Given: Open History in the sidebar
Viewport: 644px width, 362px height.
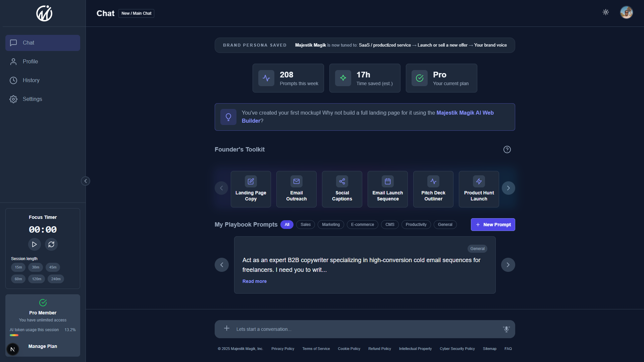Looking at the screenshot, I should pos(31,80).
